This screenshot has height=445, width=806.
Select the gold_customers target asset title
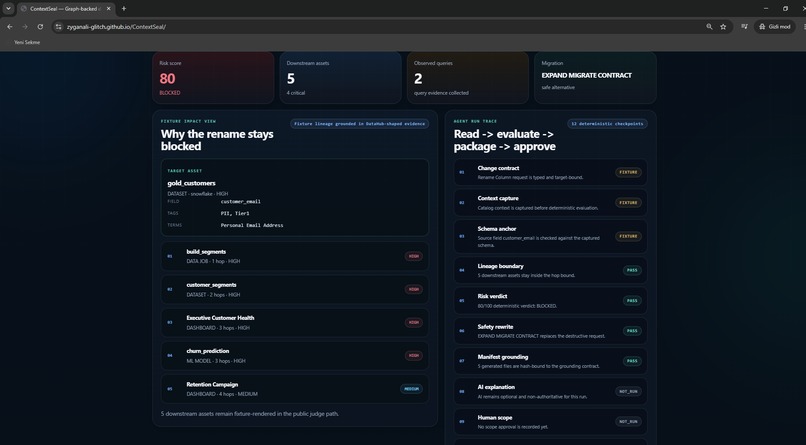(x=191, y=183)
